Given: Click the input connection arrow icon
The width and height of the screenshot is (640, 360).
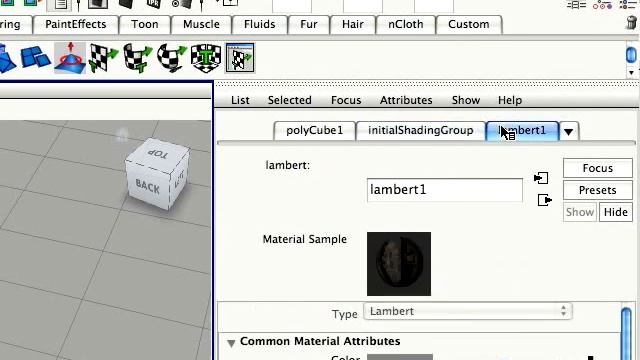Looking at the screenshot, I should (x=541, y=178).
